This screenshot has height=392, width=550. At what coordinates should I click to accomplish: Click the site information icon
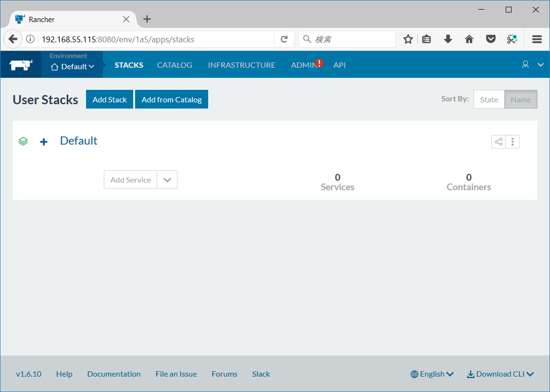coord(30,39)
